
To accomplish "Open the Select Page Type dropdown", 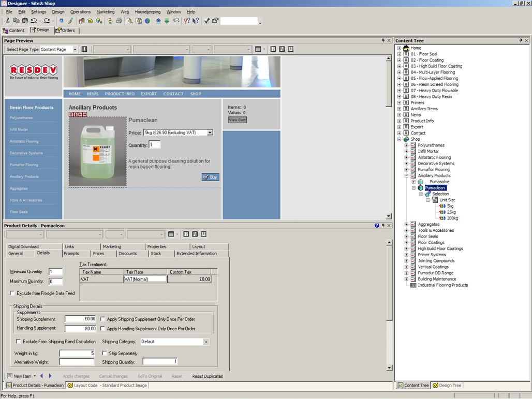I will 75,50.
